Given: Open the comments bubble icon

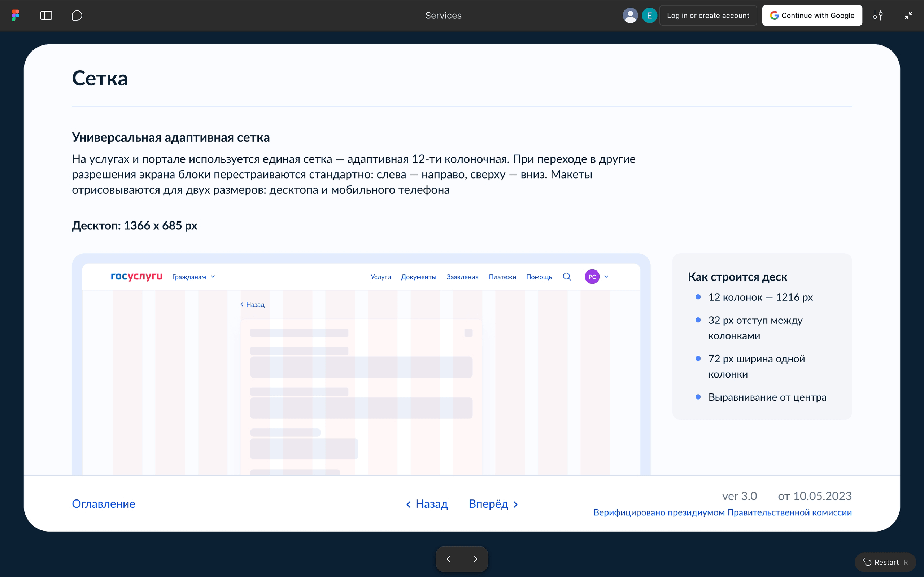Looking at the screenshot, I should coord(77,16).
